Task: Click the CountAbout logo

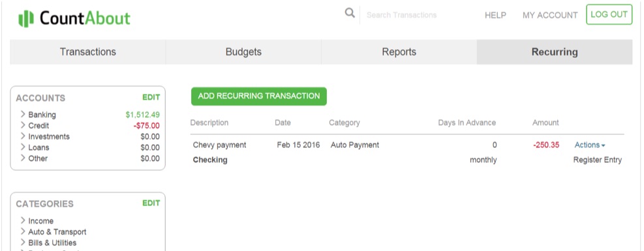Action: click(x=74, y=18)
